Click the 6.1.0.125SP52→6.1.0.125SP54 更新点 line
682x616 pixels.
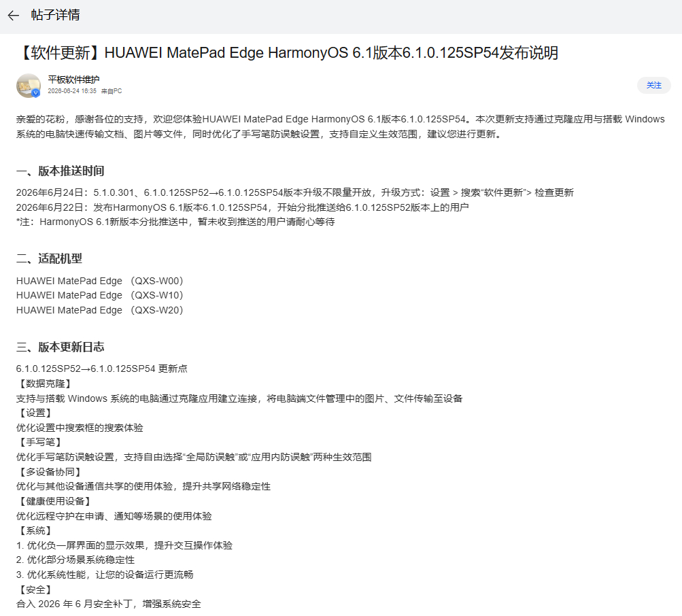point(102,369)
